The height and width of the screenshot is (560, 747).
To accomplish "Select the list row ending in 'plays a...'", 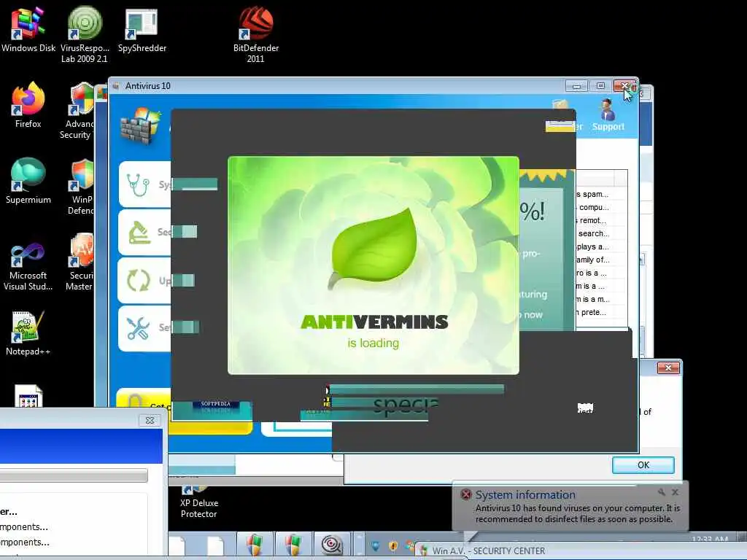I will click(601, 246).
